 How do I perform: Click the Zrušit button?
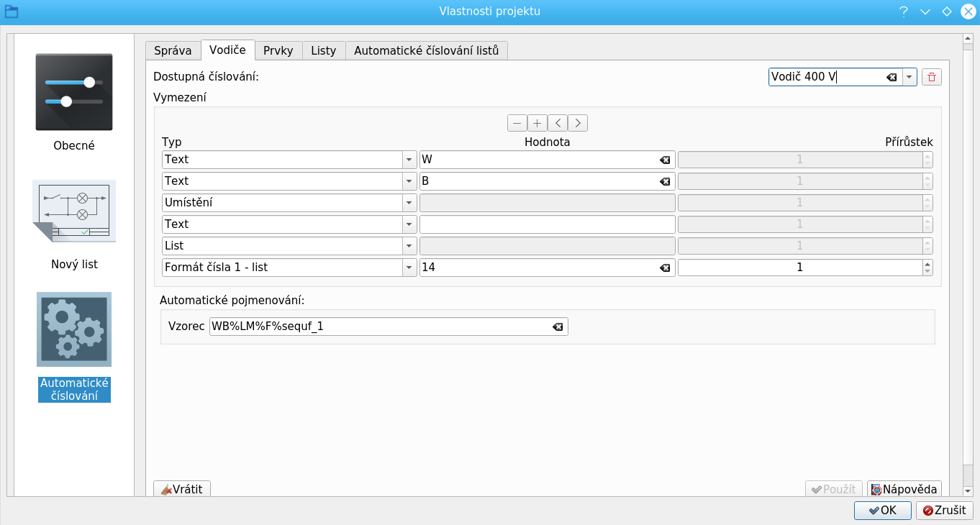pyautogui.click(x=944, y=510)
